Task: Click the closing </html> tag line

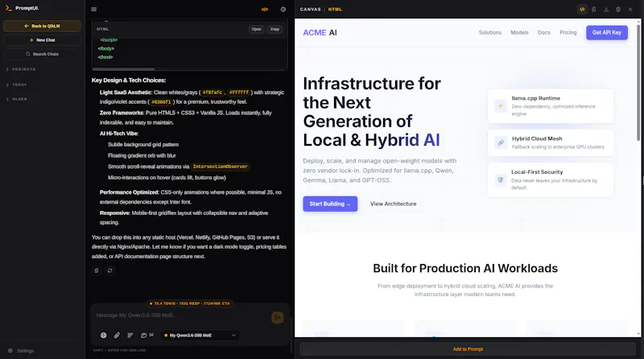Action: tap(105, 57)
